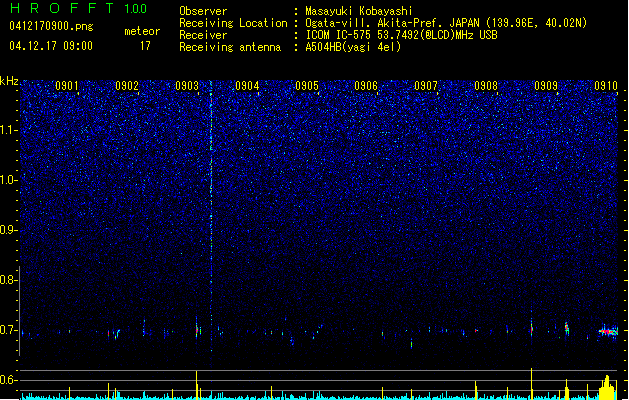Click the 0904 time marker
The height and width of the screenshot is (400, 629).
coord(247,86)
